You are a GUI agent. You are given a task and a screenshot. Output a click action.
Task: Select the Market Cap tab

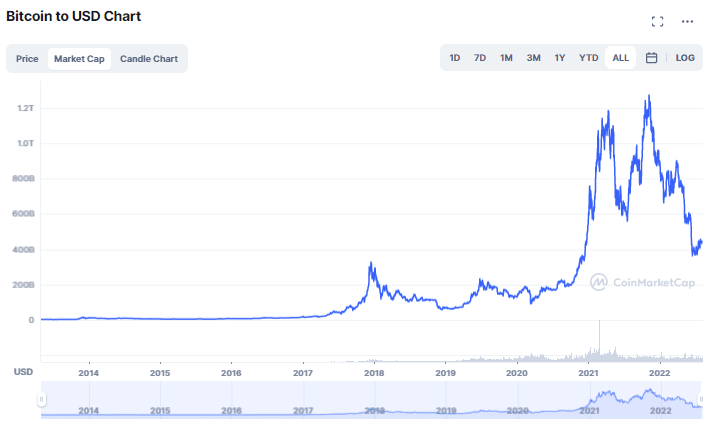pyautogui.click(x=79, y=59)
